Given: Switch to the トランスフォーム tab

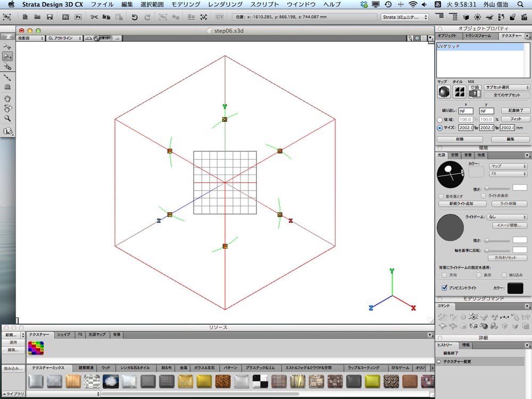Looking at the screenshot, I should click(x=478, y=36).
